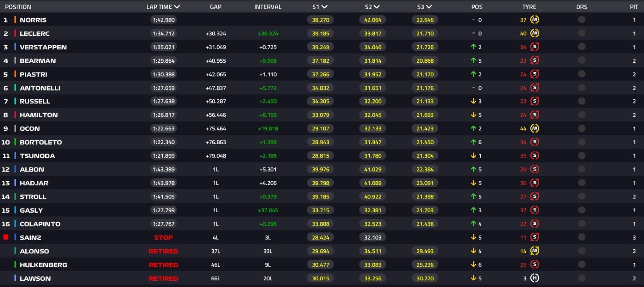Click Bearman's green position-gain arrow
Image resolution: width=644 pixels, height=287 pixels.
[473, 61]
